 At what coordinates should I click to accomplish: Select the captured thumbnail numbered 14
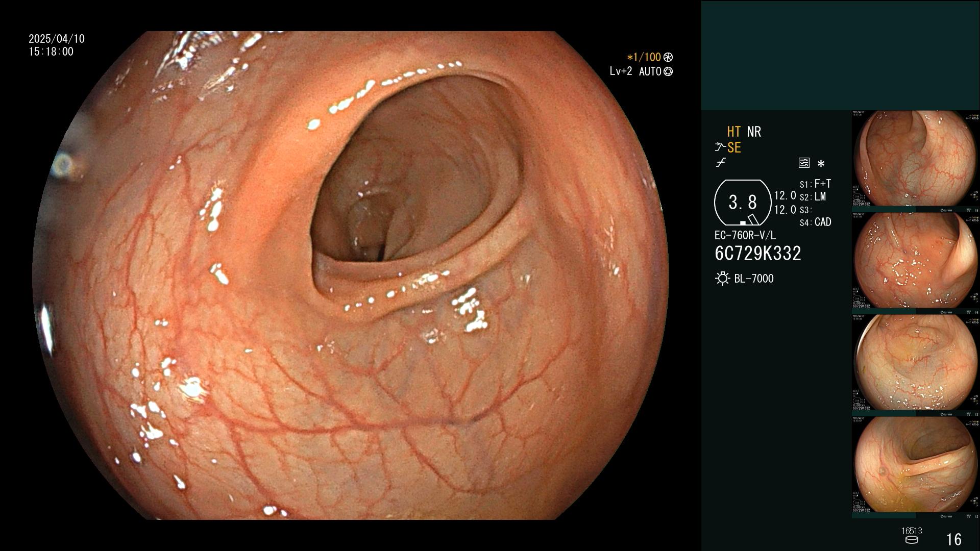[x=916, y=263]
